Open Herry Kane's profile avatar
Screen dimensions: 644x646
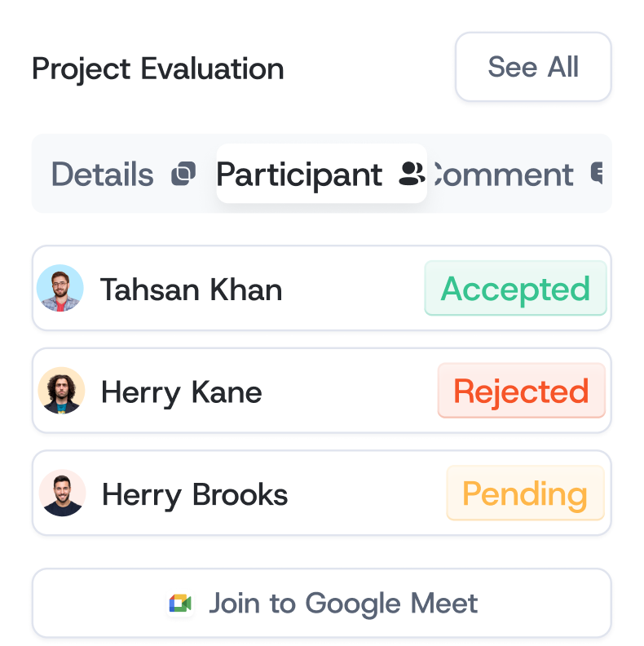tap(61, 392)
